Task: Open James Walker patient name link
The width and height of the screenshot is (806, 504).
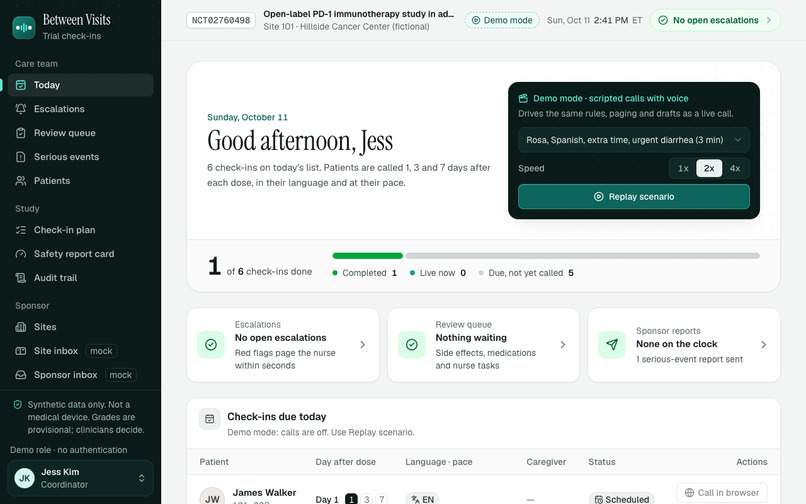Action: coord(264,493)
